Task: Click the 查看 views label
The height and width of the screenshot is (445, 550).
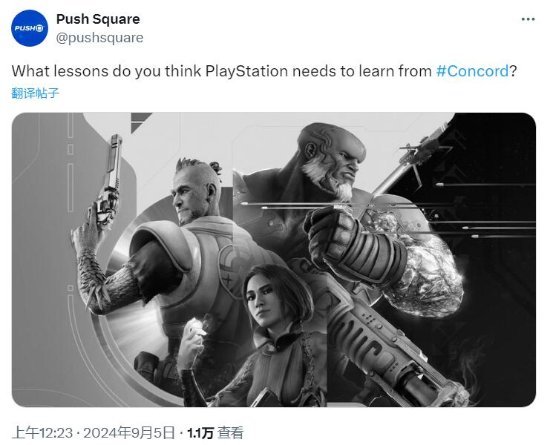Action: (230, 433)
